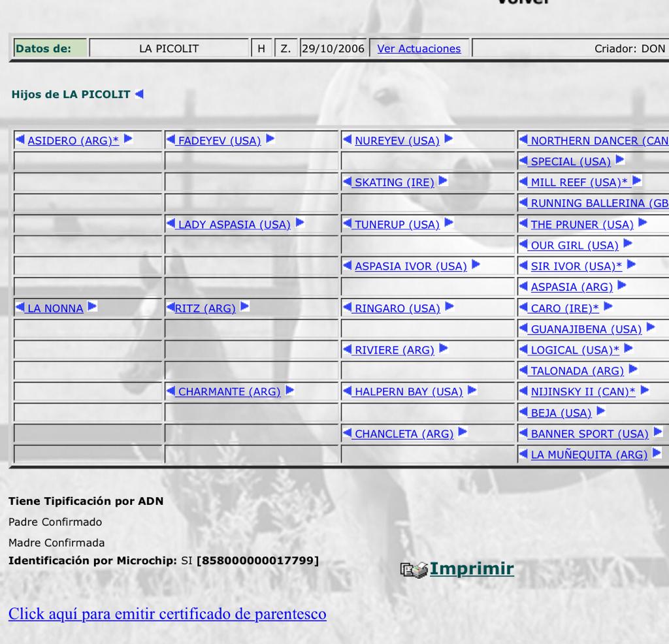Image resolution: width=669 pixels, height=644 pixels.
Task: Open the parentesco certificate link
Action: [x=167, y=614]
